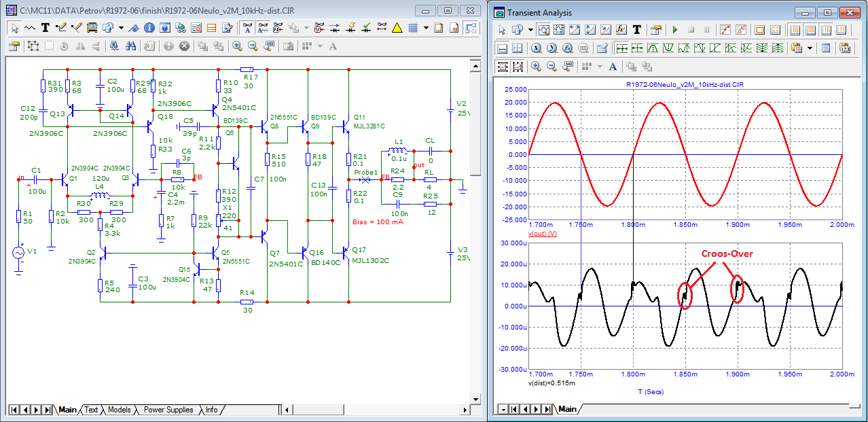Open dropdown arrow next to grid icon
The height and width of the screenshot is (422, 868).
[426, 28]
